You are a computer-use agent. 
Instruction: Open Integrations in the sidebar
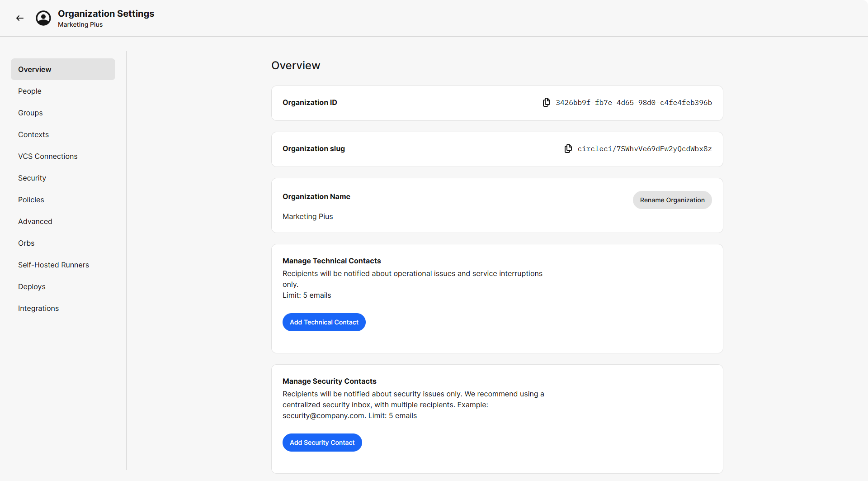[38, 308]
